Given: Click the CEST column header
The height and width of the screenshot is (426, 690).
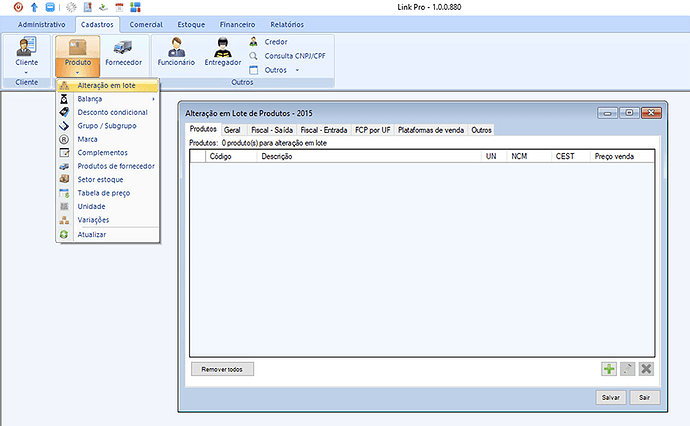Looking at the screenshot, I should [571, 156].
